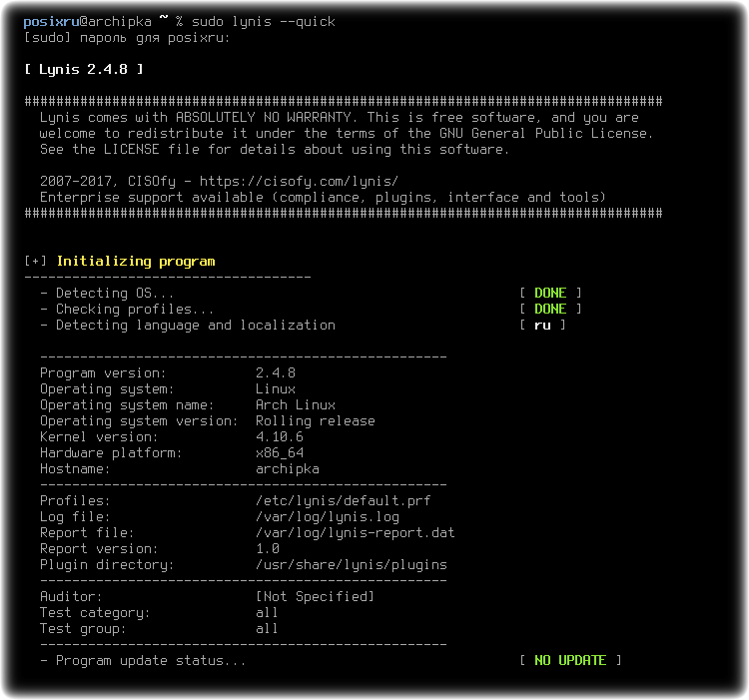Select the '[ NO UPDATE ]' status
749x700 pixels.
click(x=570, y=660)
